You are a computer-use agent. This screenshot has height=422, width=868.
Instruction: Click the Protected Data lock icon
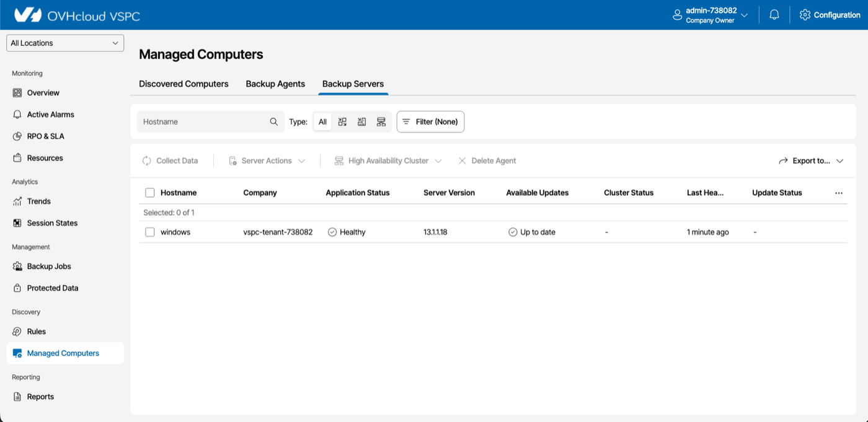click(x=17, y=288)
